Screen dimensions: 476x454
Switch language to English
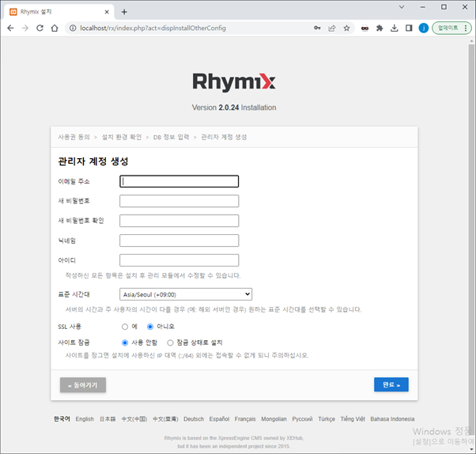pos(85,418)
